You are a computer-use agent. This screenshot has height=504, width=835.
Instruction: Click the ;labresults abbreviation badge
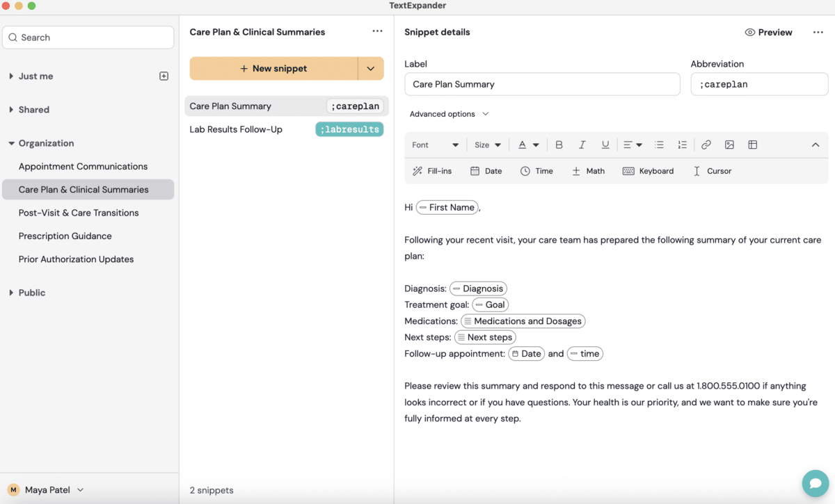pyautogui.click(x=349, y=129)
